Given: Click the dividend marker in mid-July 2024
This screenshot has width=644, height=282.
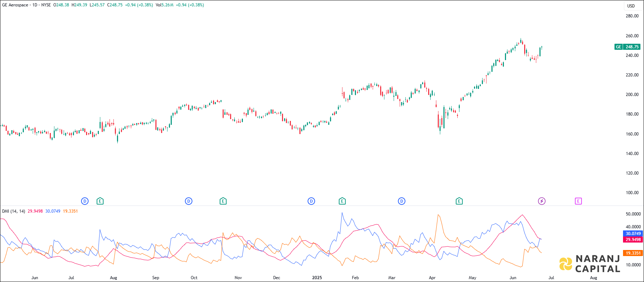Looking at the screenshot, I should click(x=85, y=201).
